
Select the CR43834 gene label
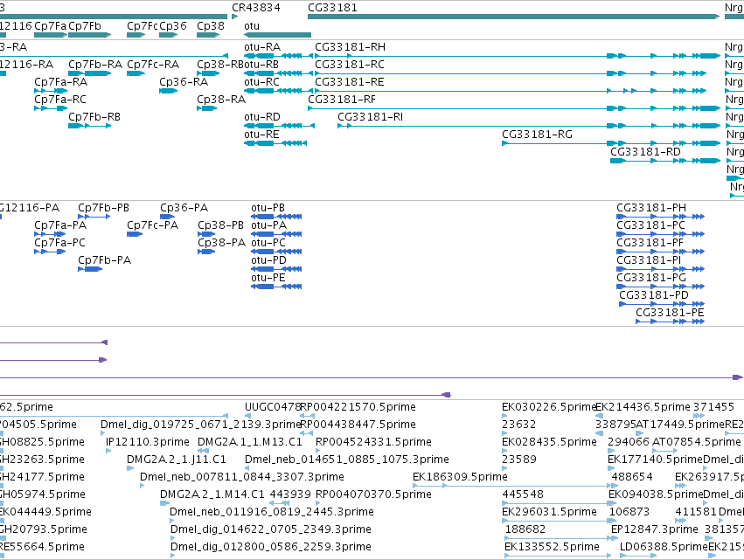pyautogui.click(x=256, y=8)
